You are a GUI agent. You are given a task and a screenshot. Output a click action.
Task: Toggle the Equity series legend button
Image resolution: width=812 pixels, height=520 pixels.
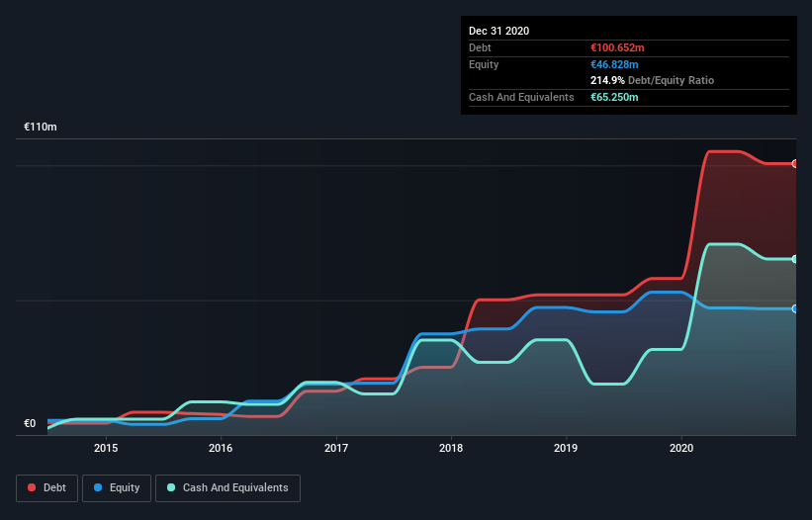click(x=117, y=488)
